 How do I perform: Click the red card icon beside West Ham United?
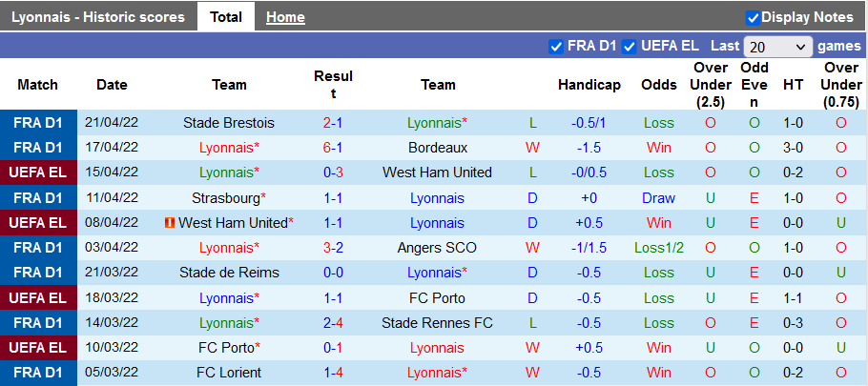click(x=170, y=223)
